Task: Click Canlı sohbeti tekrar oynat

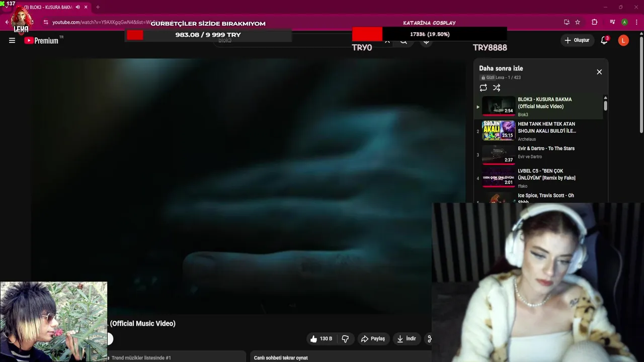Action: [x=281, y=358]
